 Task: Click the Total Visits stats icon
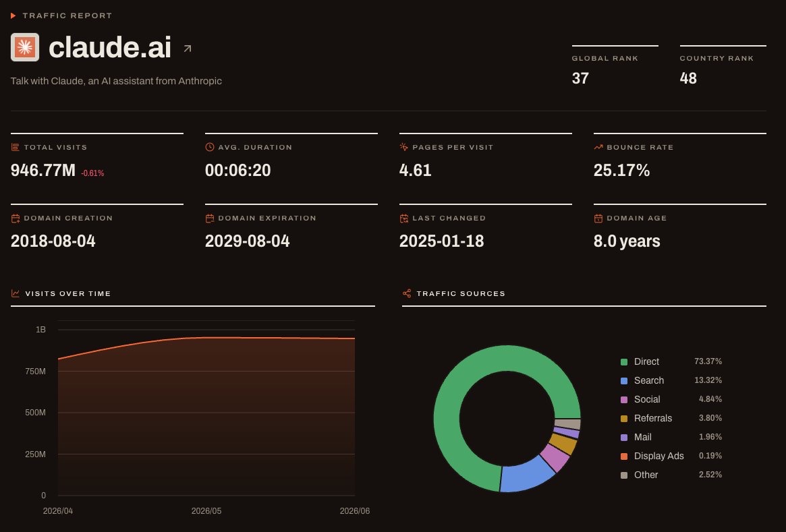15,147
